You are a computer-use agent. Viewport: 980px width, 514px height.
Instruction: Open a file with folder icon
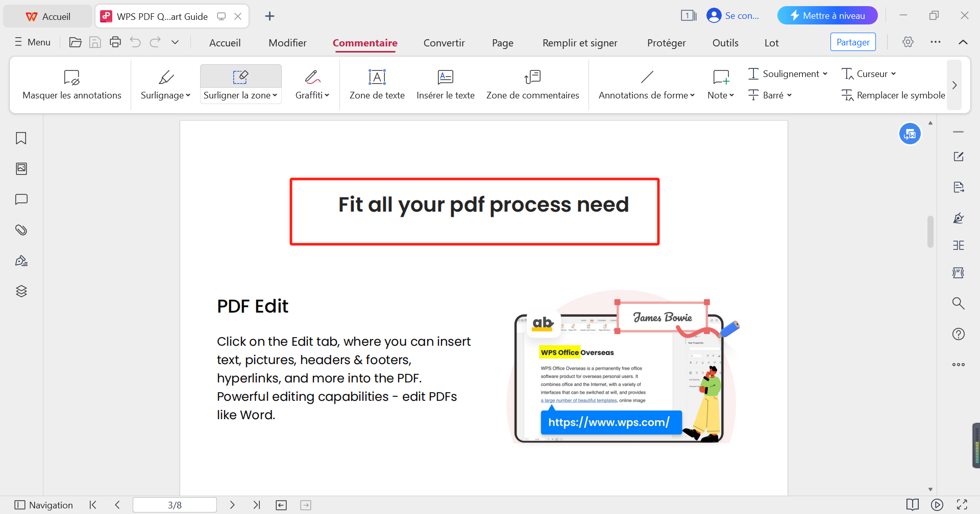click(75, 42)
